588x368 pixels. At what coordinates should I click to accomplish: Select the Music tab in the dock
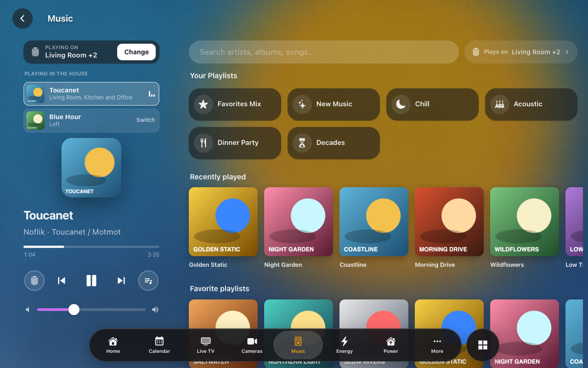pyautogui.click(x=298, y=345)
